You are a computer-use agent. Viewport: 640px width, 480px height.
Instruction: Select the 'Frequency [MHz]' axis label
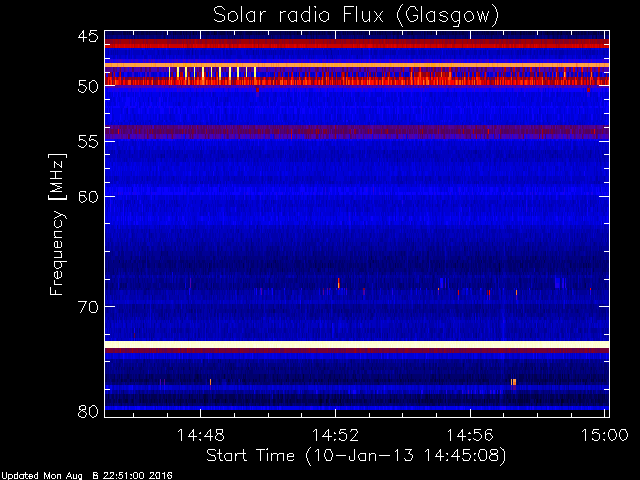[57, 224]
